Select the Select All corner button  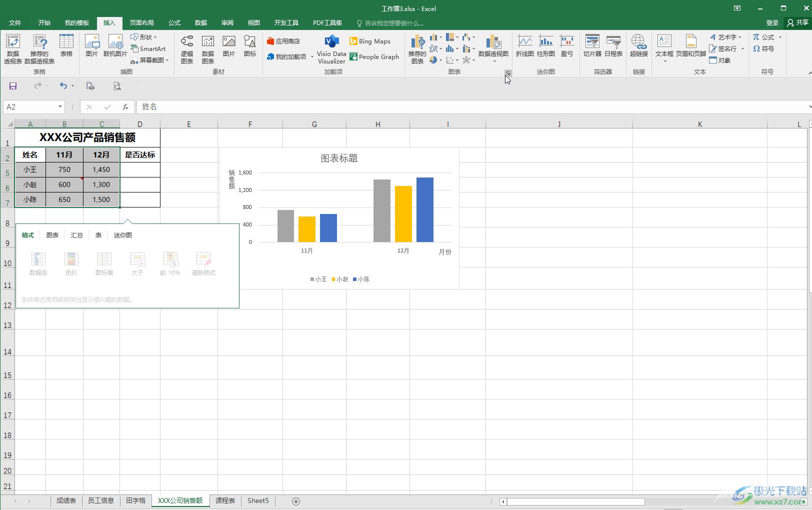pos(7,124)
